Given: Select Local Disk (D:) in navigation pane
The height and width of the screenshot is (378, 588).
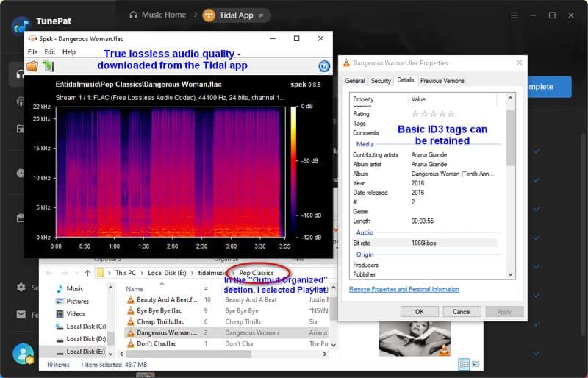Looking at the screenshot, I should click(86, 339).
